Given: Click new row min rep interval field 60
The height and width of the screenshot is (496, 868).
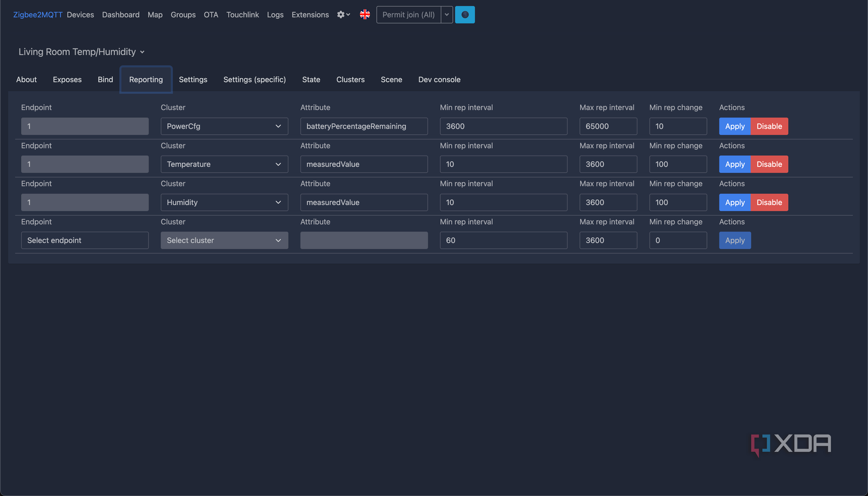Looking at the screenshot, I should pos(504,240).
